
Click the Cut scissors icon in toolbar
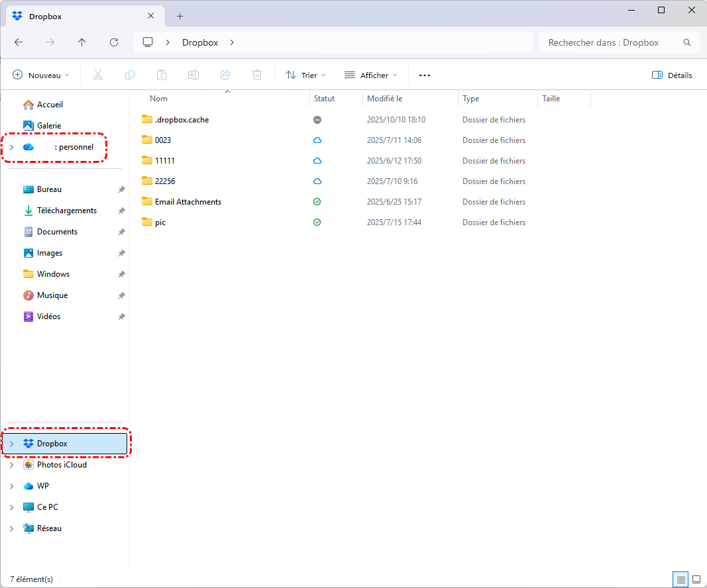pyautogui.click(x=98, y=75)
